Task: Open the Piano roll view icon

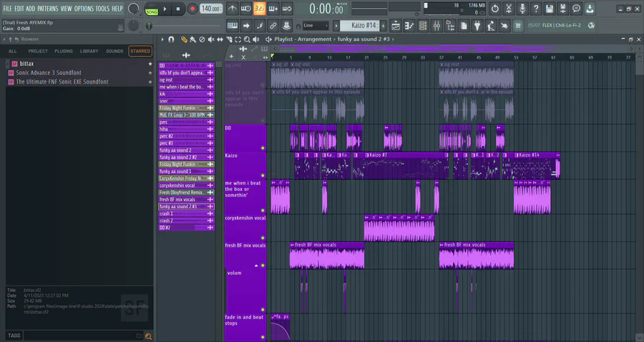Action: pyautogui.click(x=409, y=26)
